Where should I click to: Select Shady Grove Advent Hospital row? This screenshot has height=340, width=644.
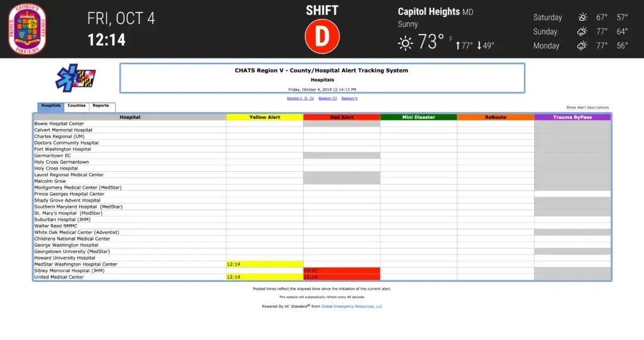tap(322, 200)
